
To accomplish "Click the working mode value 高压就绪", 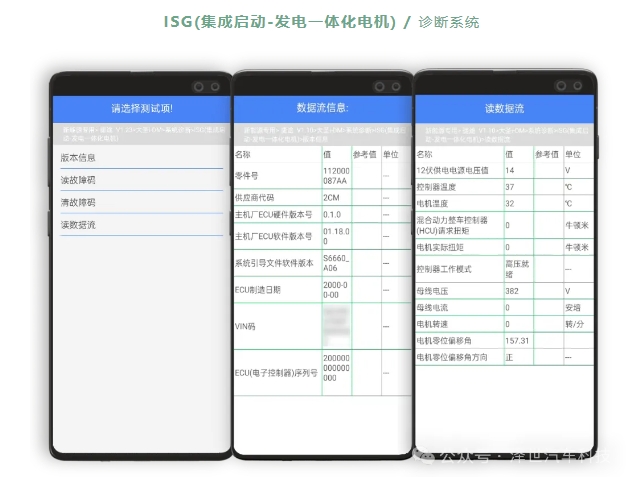I will tap(517, 269).
